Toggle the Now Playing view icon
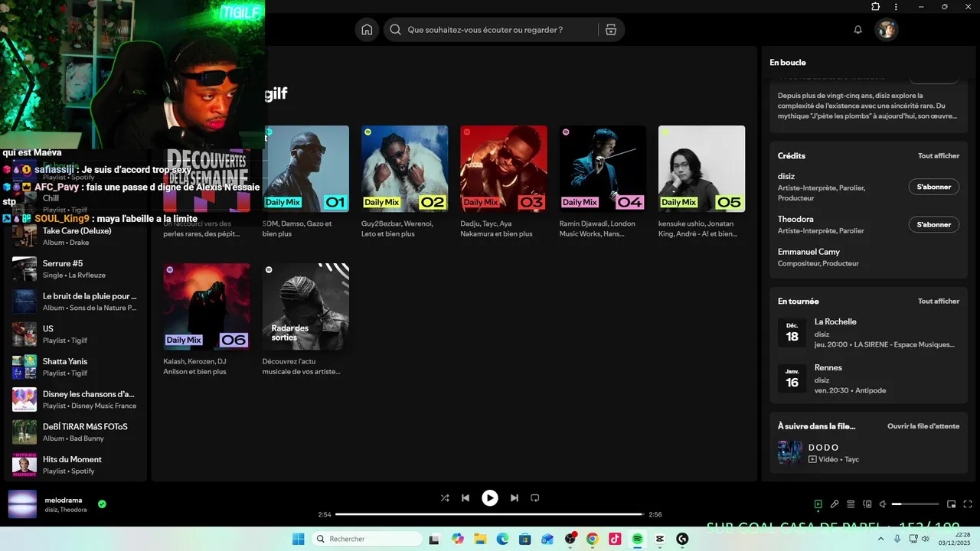Image resolution: width=980 pixels, height=551 pixels. tap(818, 504)
